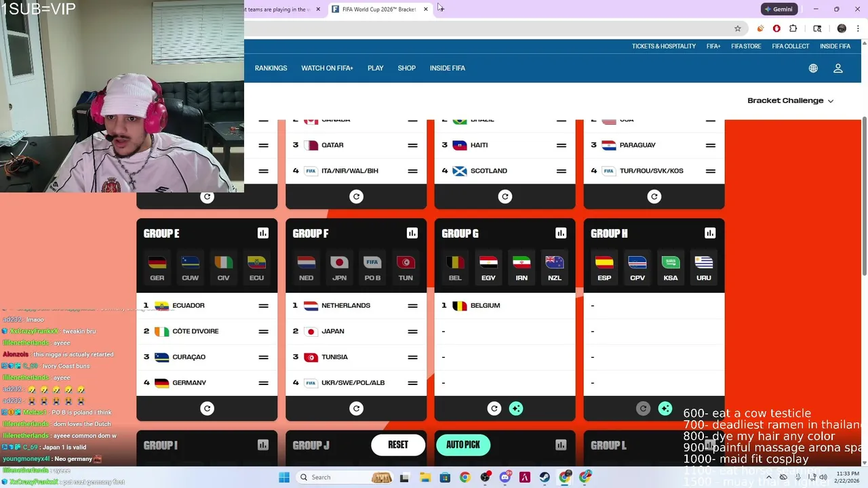Grab the reorder handle beside Paraguay
Viewport: 868px width, 488px height.
[x=710, y=145]
